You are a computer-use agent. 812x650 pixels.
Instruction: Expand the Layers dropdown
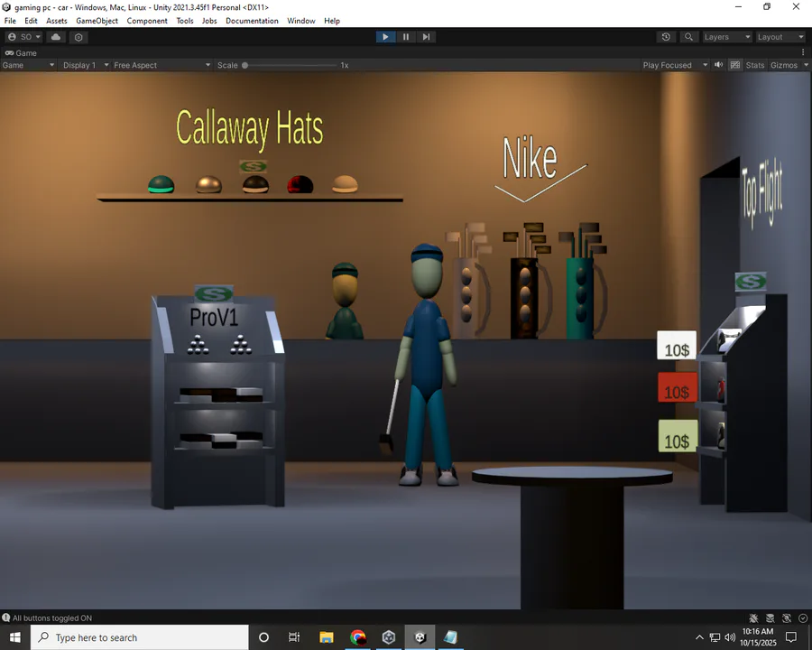(x=726, y=37)
